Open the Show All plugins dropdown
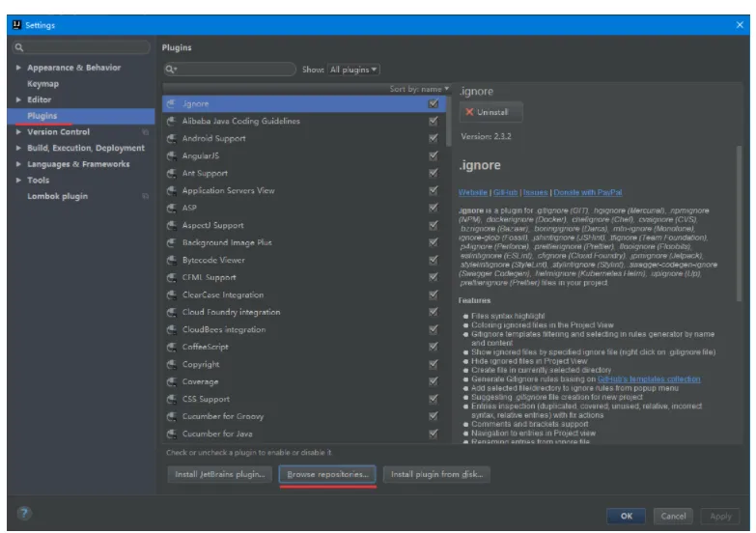The height and width of the screenshot is (533, 756). (353, 70)
